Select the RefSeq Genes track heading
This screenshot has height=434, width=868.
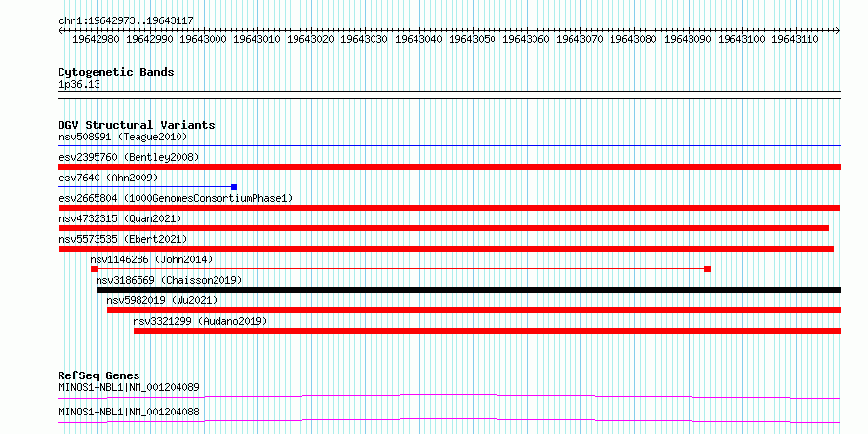coord(99,375)
